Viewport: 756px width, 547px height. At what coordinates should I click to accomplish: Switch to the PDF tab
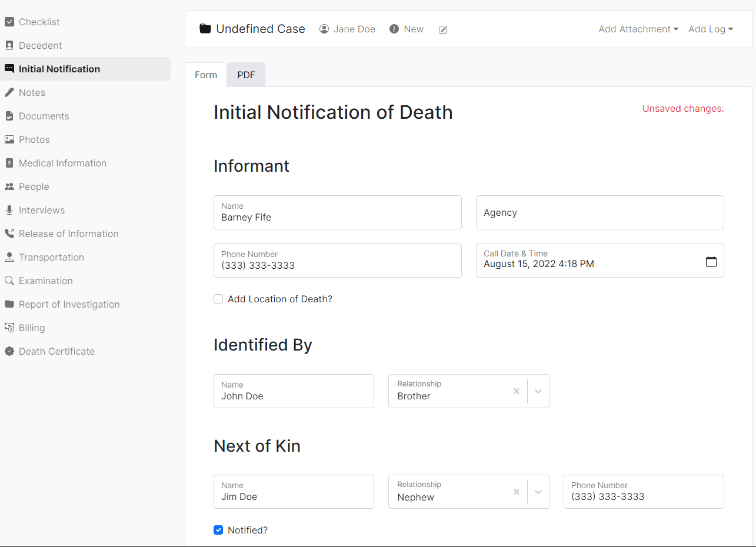click(245, 75)
